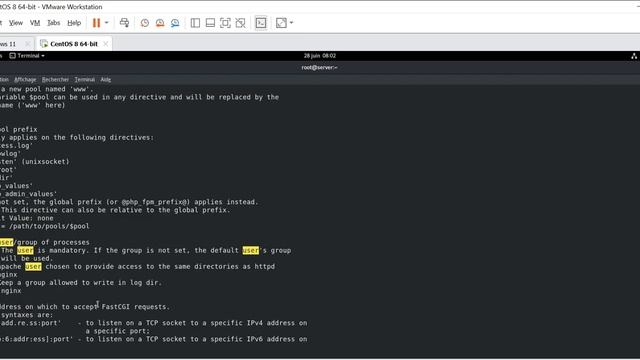The image size is (640, 360).
Task: Open the GNOME Terminal app menu
Action: 27,56
